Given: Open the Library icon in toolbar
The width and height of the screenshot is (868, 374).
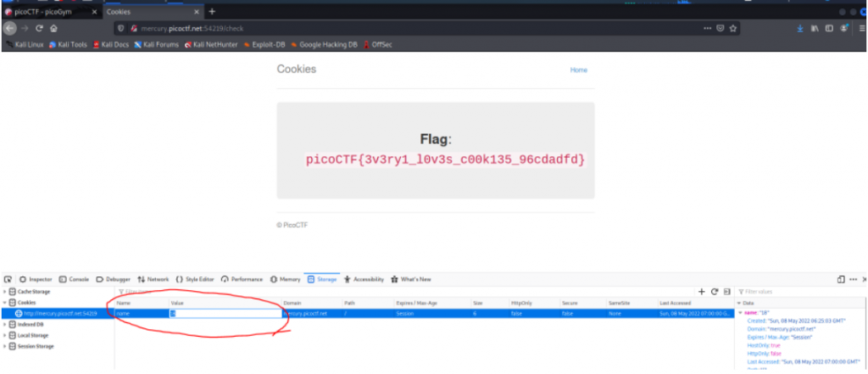Looking at the screenshot, I should click(815, 28).
